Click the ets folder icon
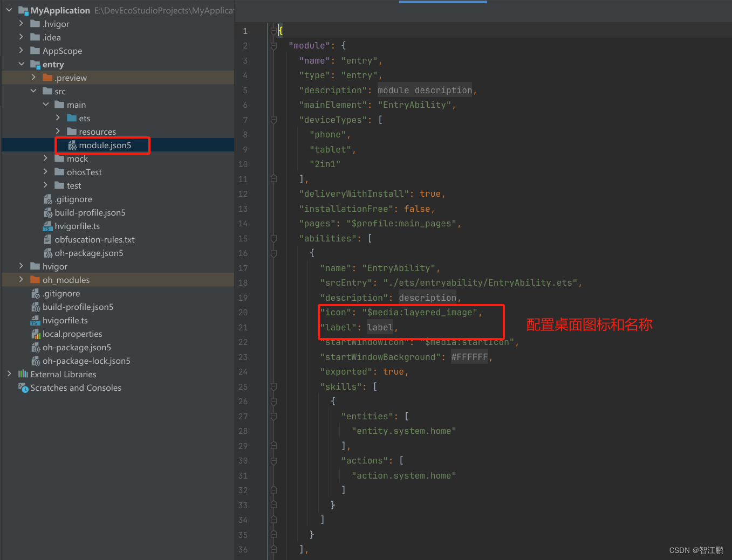Viewport: 732px width, 560px height. coord(72,118)
